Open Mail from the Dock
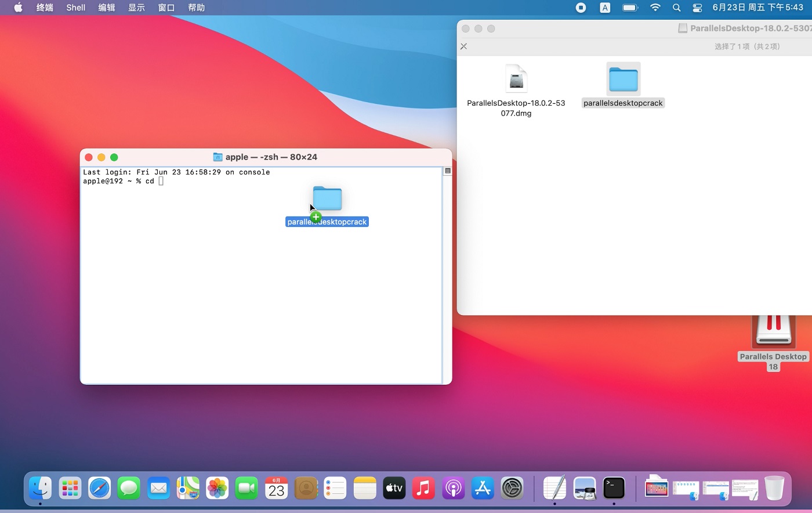 point(158,488)
